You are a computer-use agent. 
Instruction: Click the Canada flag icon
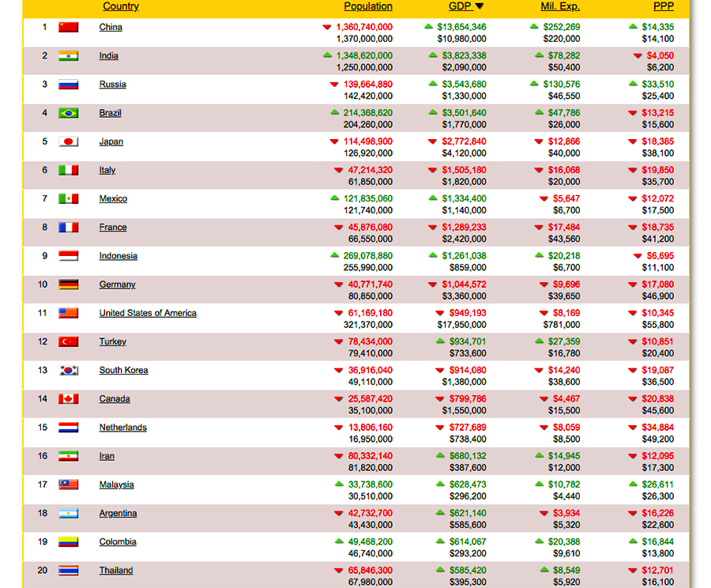tap(68, 399)
